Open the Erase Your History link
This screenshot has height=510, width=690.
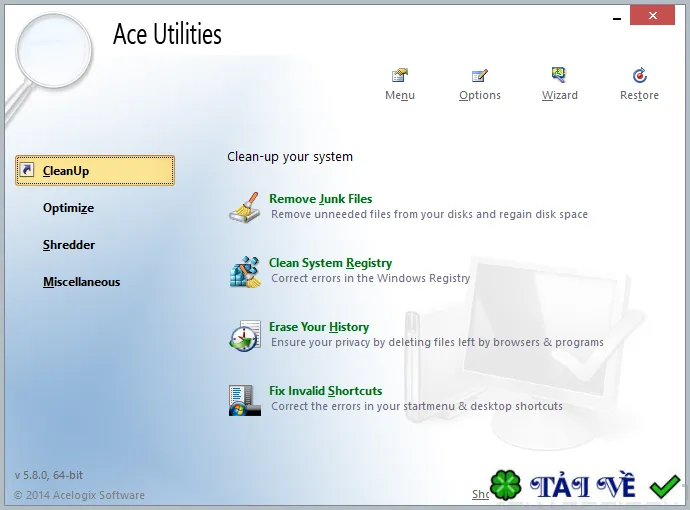[319, 327]
